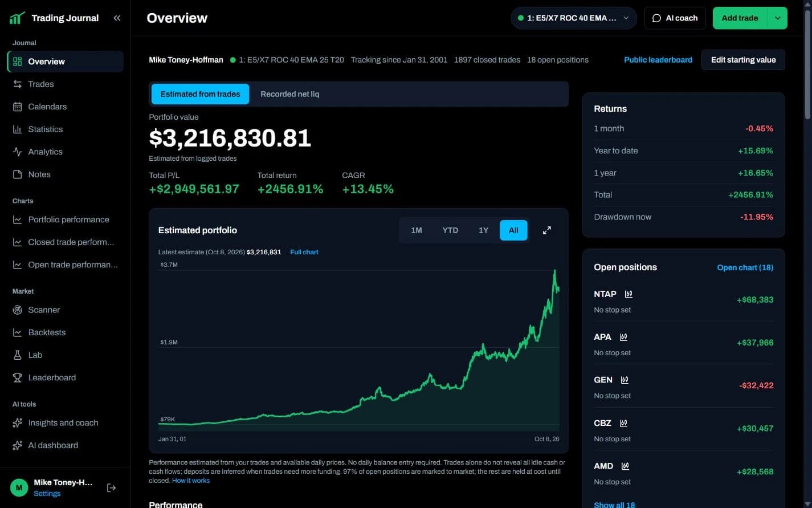Click the How it works link
The width and height of the screenshot is (812, 508).
click(x=191, y=481)
